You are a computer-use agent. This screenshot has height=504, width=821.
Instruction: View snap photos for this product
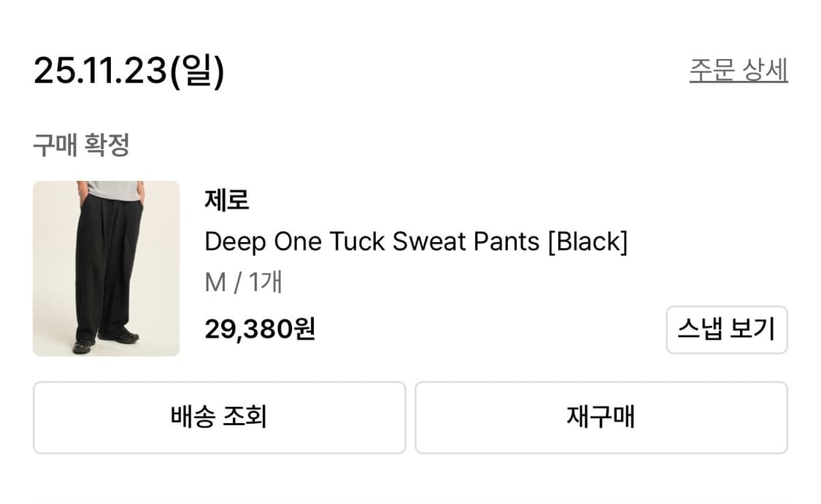[x=727, y=330]
